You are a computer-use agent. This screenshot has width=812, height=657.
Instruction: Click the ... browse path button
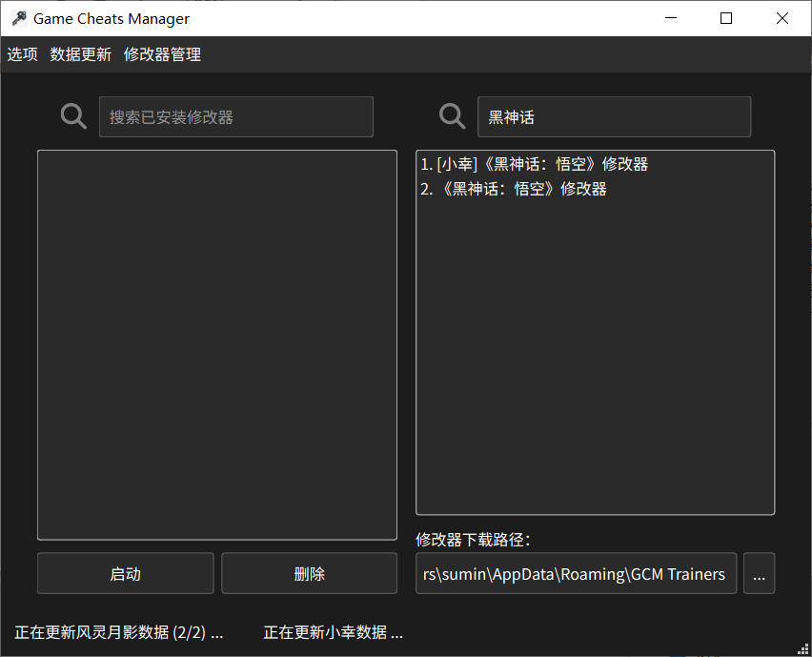tap(760, 573)
